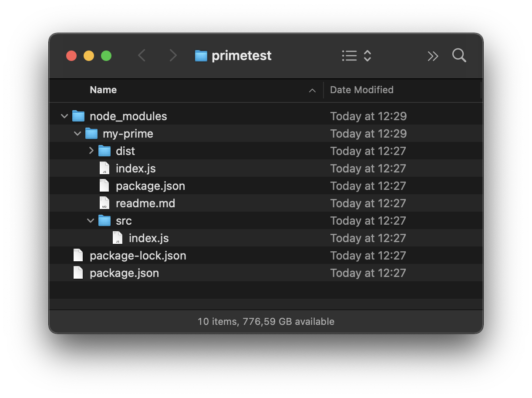The width and height of the screenshot is (532, 398).
Task: Sort by the Date Modified column
Action: [361, 90]
